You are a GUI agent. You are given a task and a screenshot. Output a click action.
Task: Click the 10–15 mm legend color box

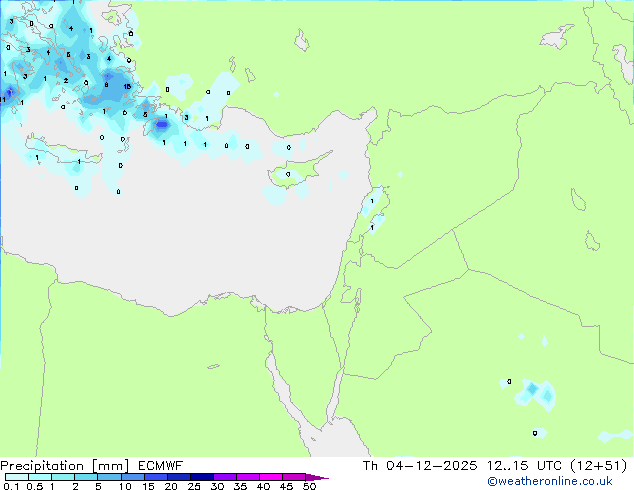tap(132, 477)
